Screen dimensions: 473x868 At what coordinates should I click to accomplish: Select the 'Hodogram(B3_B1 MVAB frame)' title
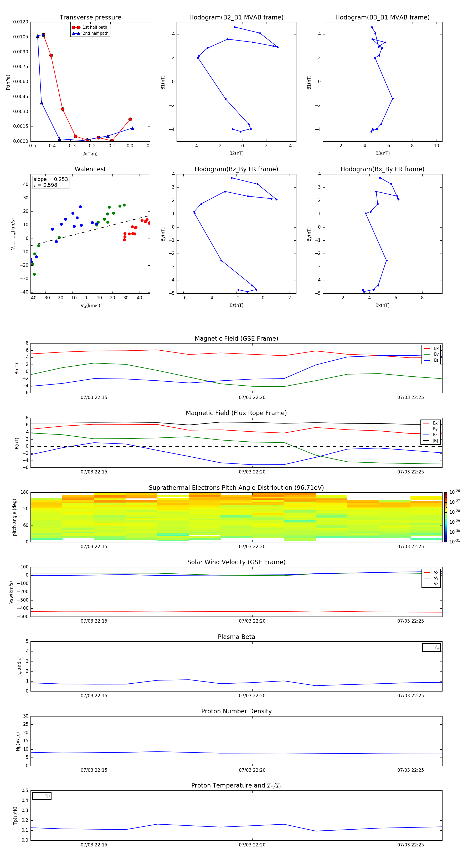(x=382, y=17)
